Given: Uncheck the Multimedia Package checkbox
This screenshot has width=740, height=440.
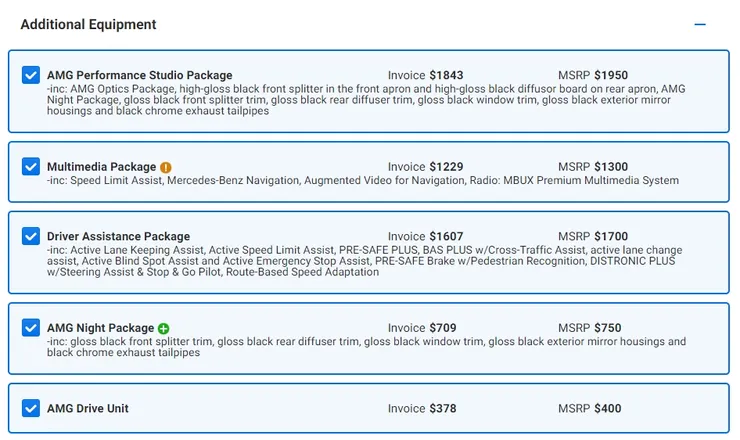Looking at the screenshot, I should point(31,167).
